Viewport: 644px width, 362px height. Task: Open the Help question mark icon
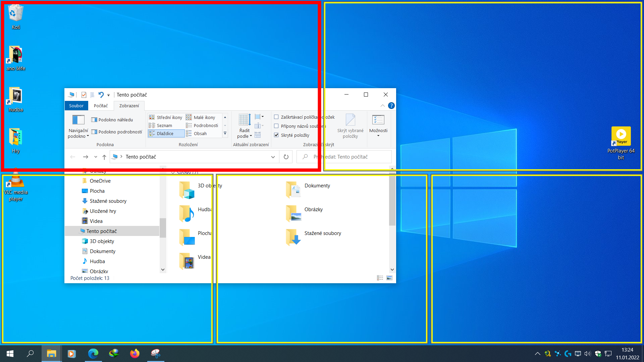(x=391, y=106)
